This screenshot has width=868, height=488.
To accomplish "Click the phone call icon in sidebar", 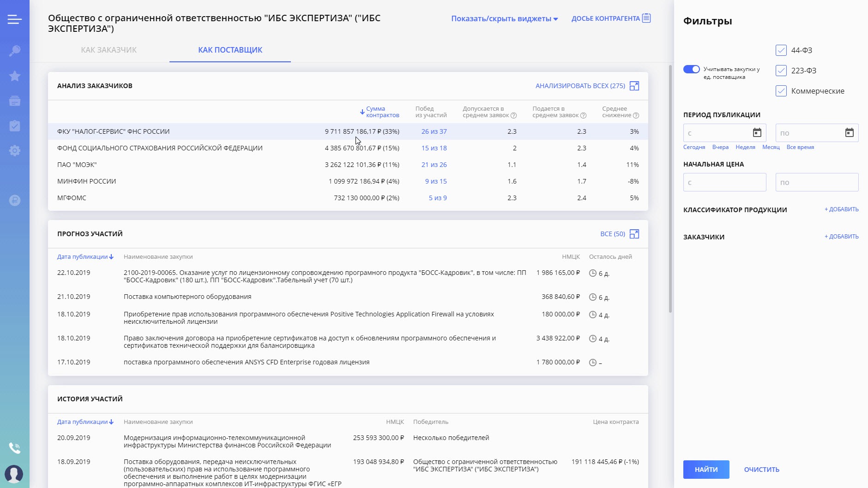I will [x=14, y=447].
